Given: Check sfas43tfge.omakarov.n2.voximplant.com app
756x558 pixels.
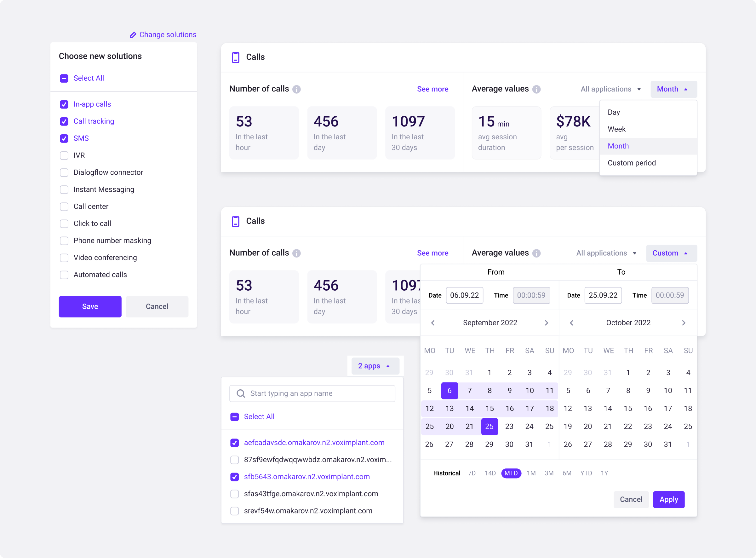Looking at the screenshot, I should (235, 494).
